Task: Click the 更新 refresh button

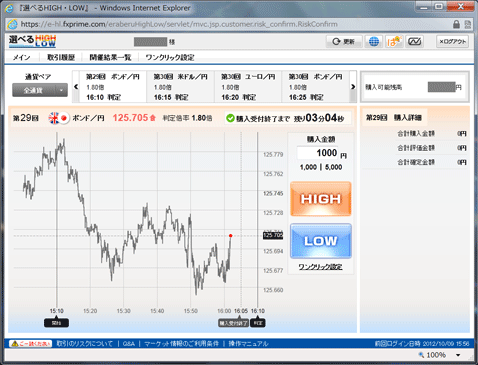Action: (x=344, y=42)
